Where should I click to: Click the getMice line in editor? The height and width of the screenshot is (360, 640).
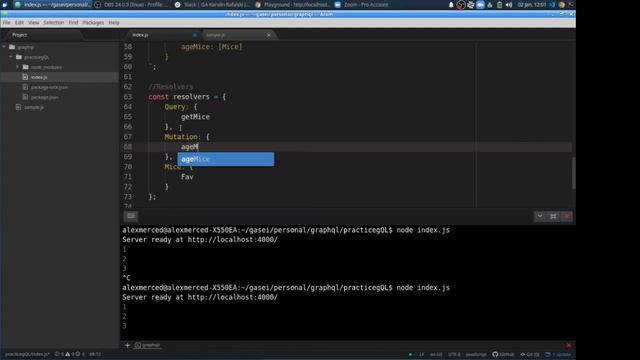click(195, 117)
